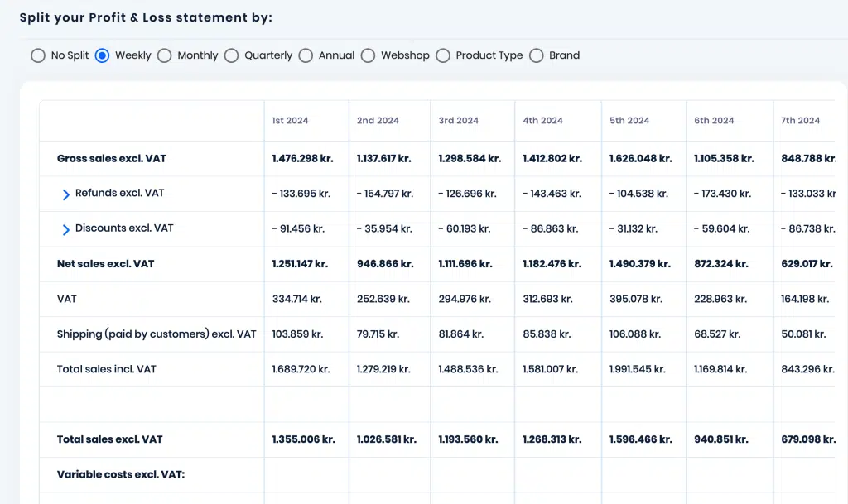The width and height of the screenshot is (848, 504).
Task: Click the 1st 2024 column header
Action: tap(290, 121)
